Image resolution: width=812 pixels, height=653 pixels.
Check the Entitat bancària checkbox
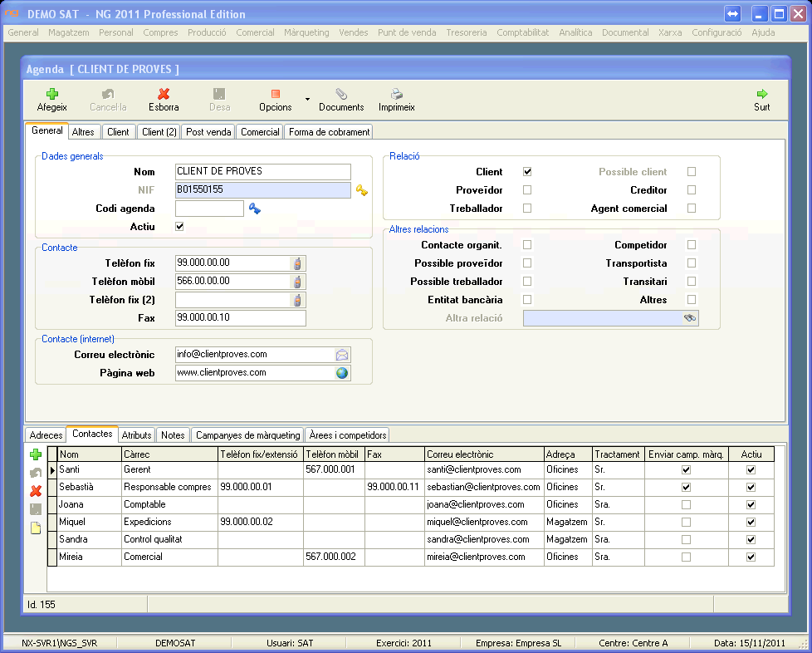527,300
